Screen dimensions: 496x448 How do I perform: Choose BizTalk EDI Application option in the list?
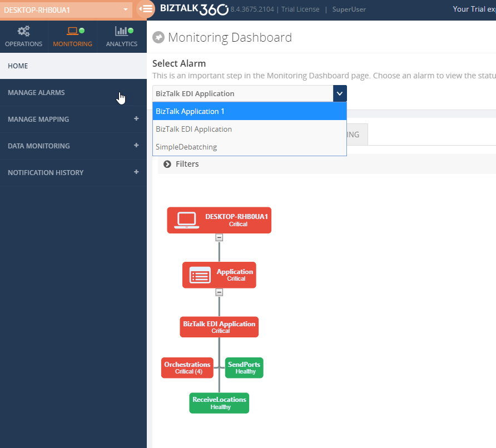[250, 129]
